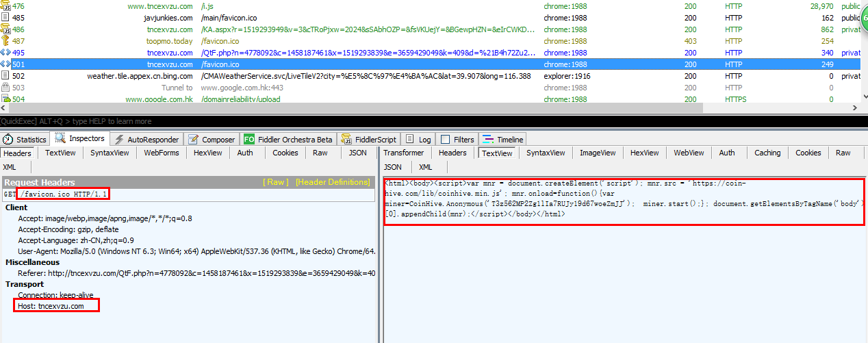Open the response JSON tab
The image size is (868, 343).
pyautogui.click(x=393, y=167)
